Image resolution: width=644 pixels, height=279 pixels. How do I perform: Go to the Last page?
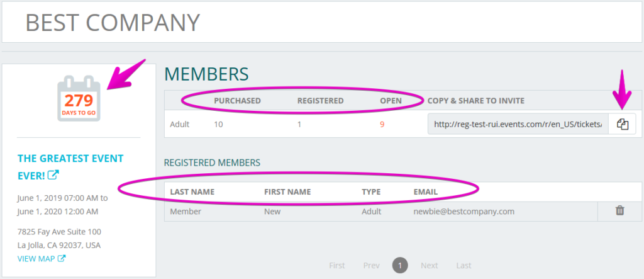point(464,265)
